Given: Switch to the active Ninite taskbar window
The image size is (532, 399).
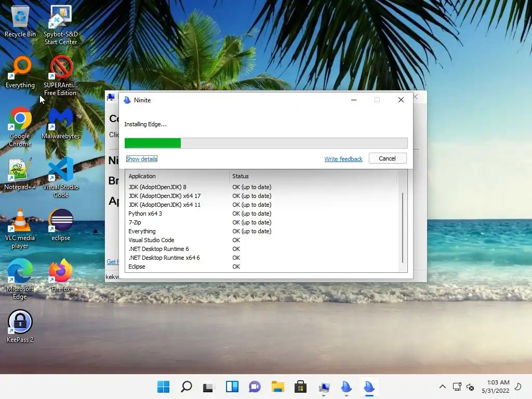Looking at the screenshot, I should tap(369, 387).
